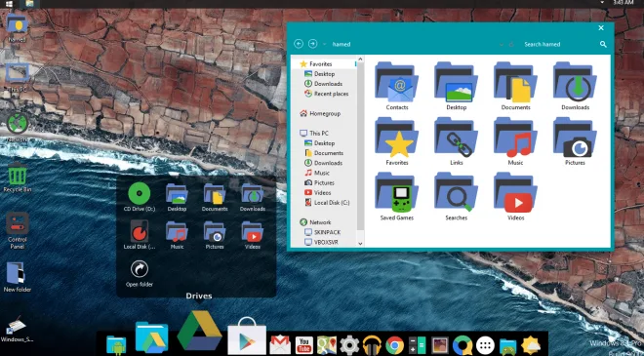
Task: Open Gmail from the dock
Action: [280, 345]
